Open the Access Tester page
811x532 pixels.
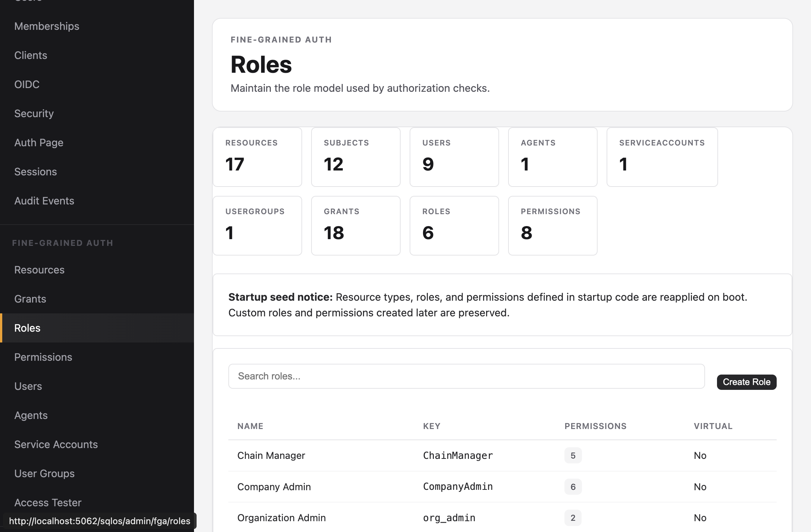48,503
